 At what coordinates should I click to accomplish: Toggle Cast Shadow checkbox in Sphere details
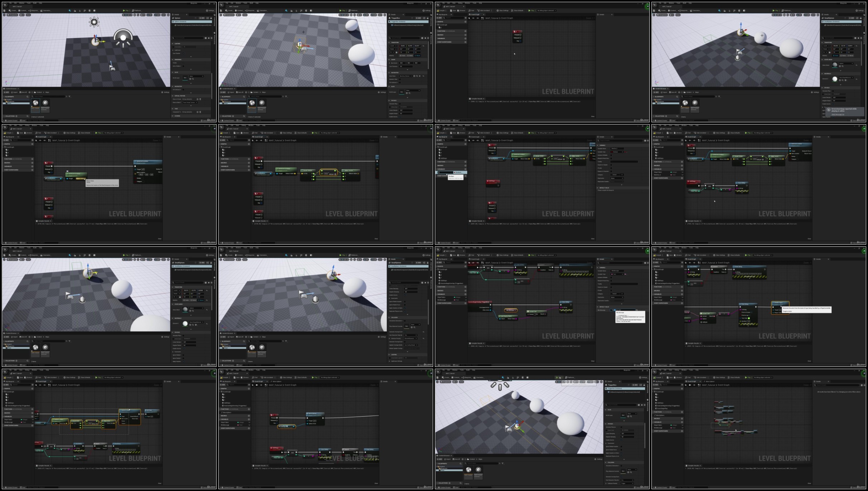pyautogui.click(x=183, y=53)
